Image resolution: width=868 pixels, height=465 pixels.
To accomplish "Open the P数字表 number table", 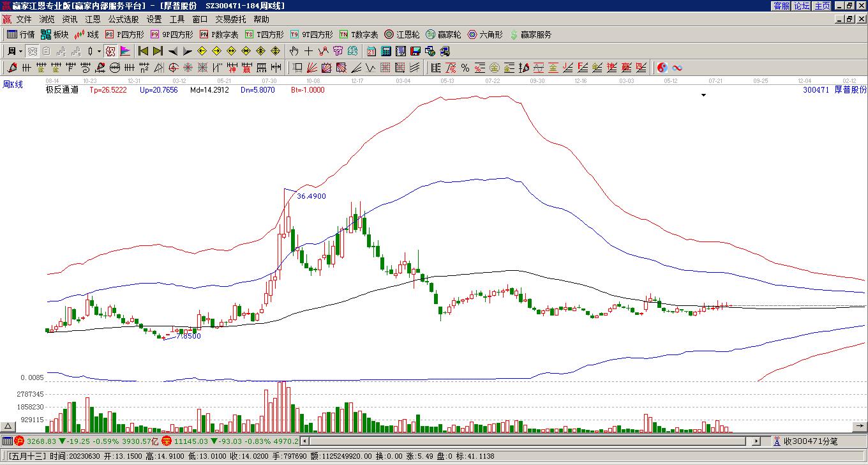I will pyautogui.click(x=219, y=34).
